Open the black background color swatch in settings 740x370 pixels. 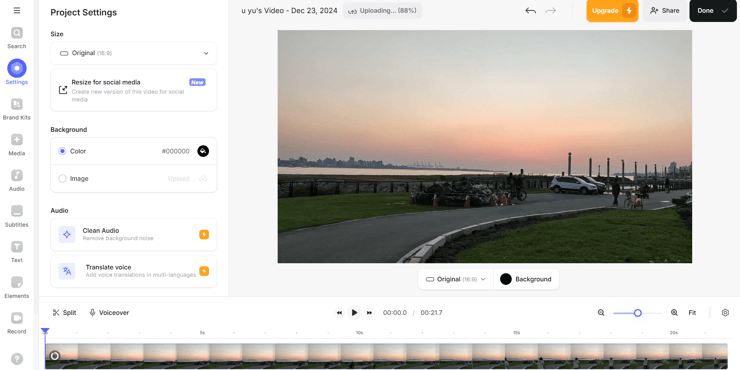pos(203,151)
